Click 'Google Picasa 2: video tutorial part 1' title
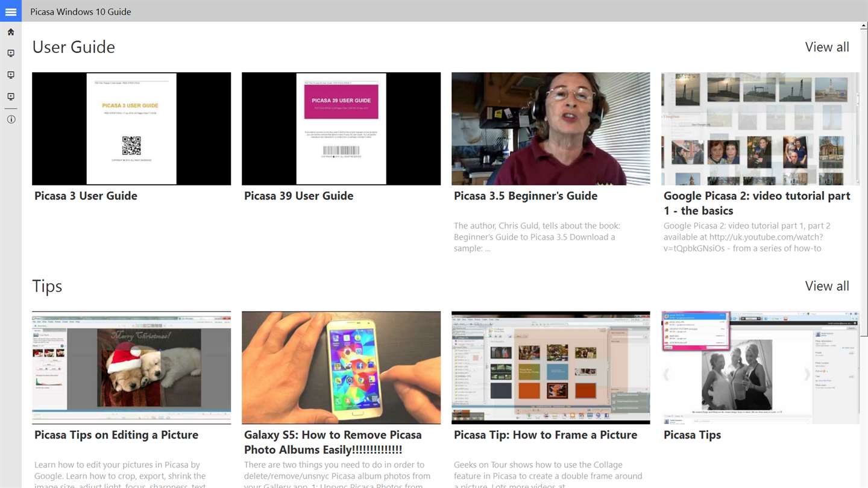868x488 pixels. (x=757, y=203)
